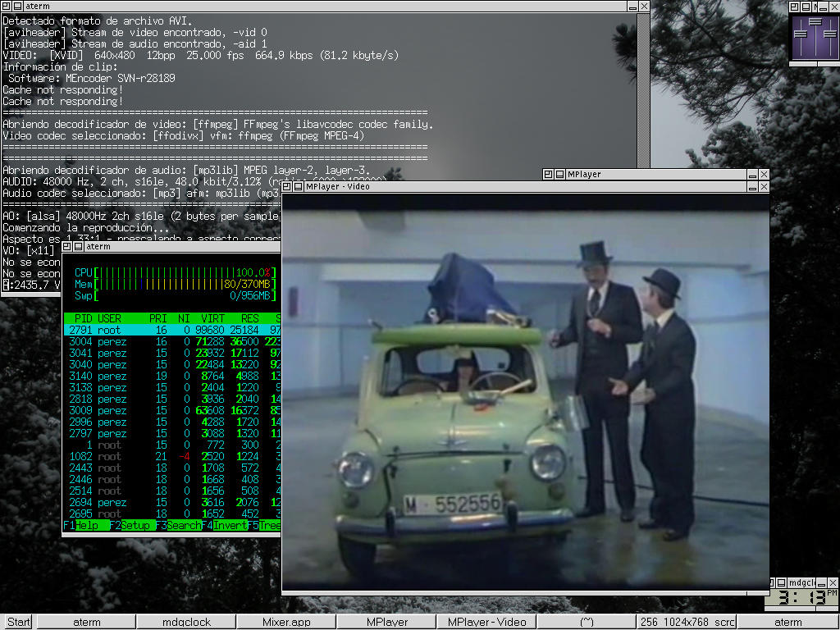Focus MPlayer - Video from the taskbar

(487, 622)
